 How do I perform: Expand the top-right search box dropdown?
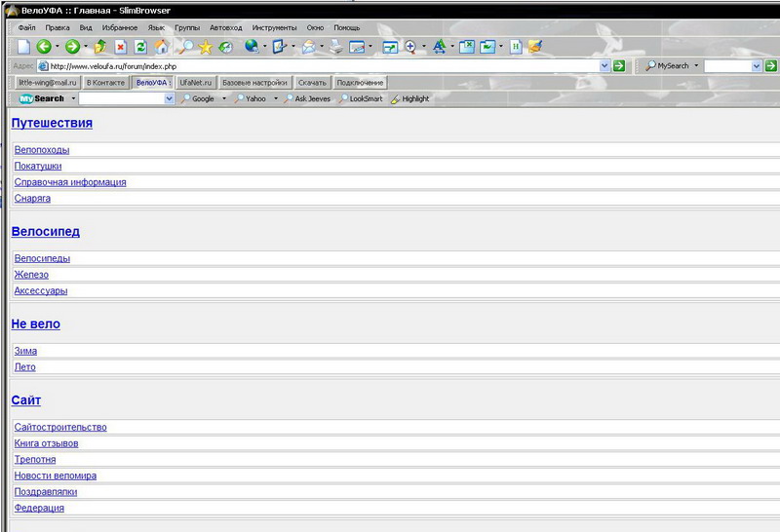click(x=757, y=65)
